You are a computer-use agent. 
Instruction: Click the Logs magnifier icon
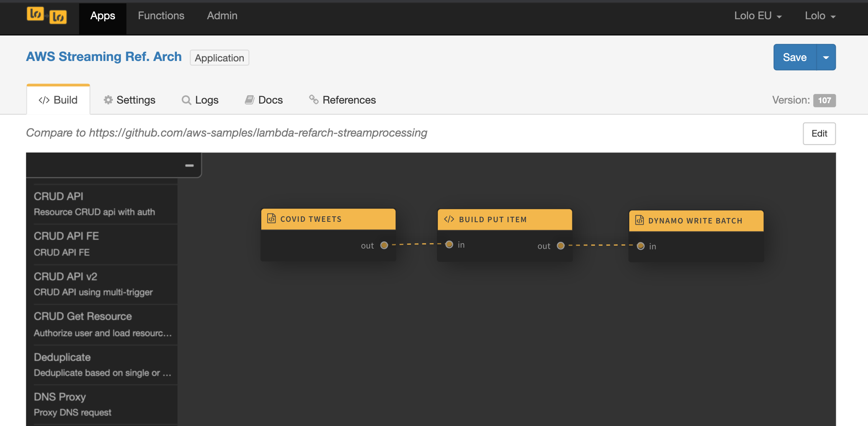click(186, 100)
